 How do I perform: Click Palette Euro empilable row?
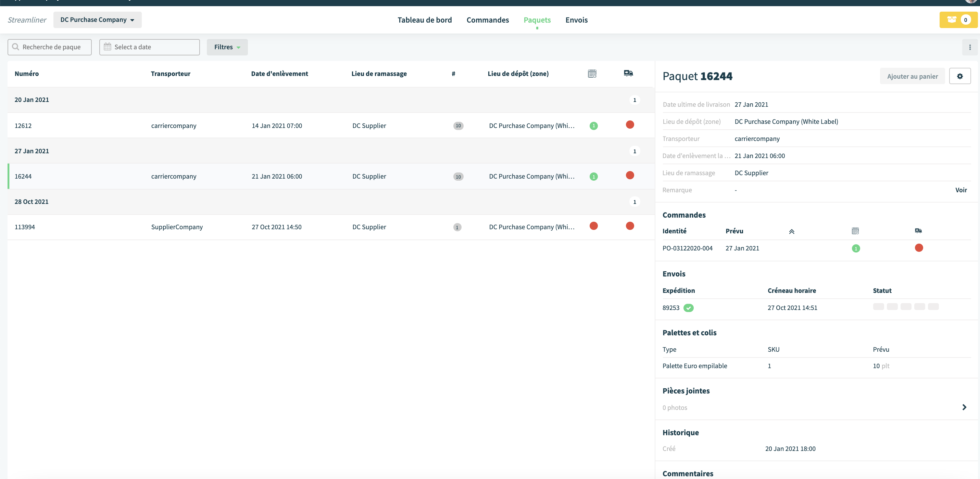(x=816, y=366)
